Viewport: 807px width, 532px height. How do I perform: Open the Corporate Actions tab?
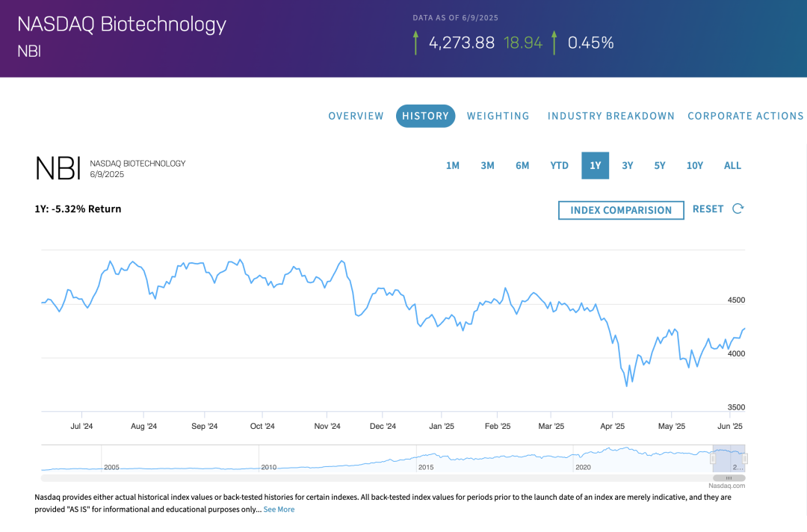pyautogui.click(x=746, y=116)
